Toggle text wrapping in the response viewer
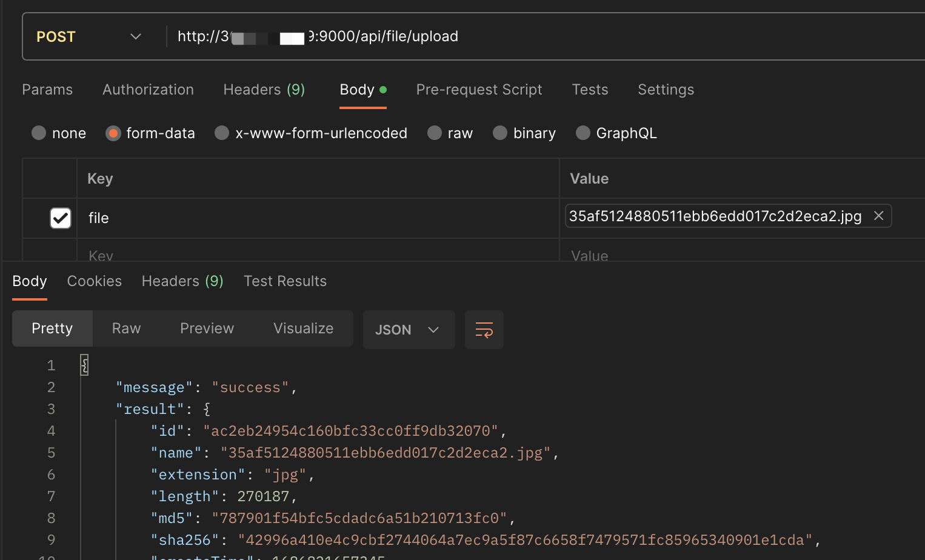The image size is (925, 560). (484, 330)
